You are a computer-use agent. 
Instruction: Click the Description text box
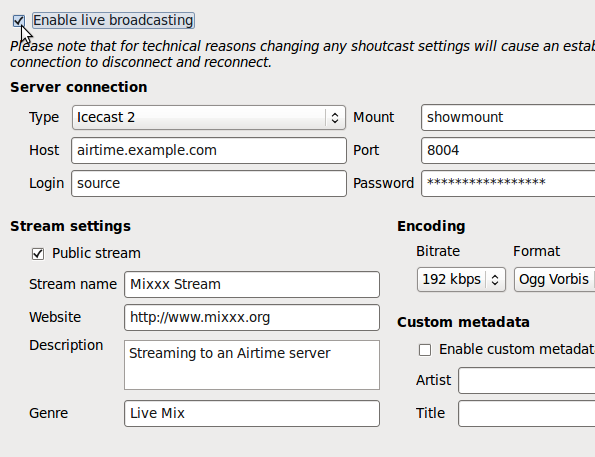252,365
